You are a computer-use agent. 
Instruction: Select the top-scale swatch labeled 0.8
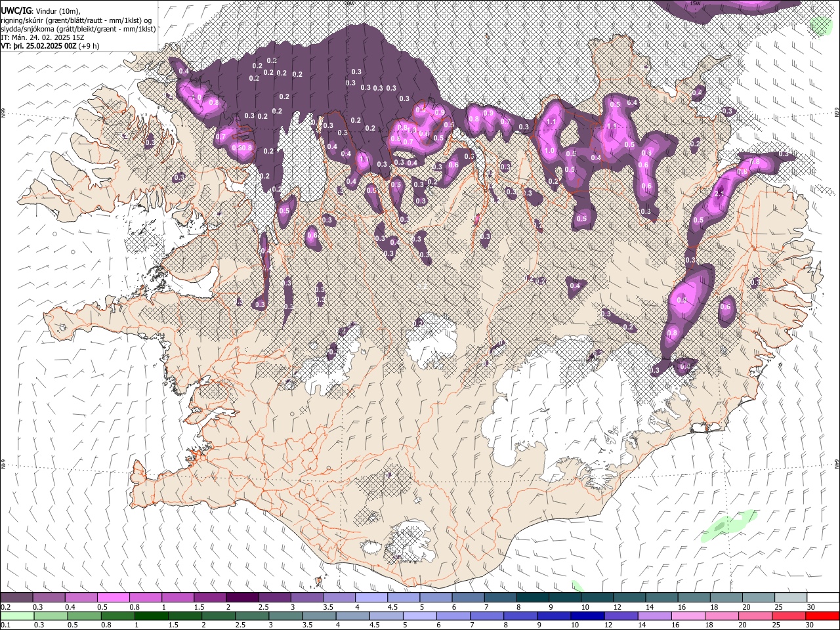tap(145, 598)
